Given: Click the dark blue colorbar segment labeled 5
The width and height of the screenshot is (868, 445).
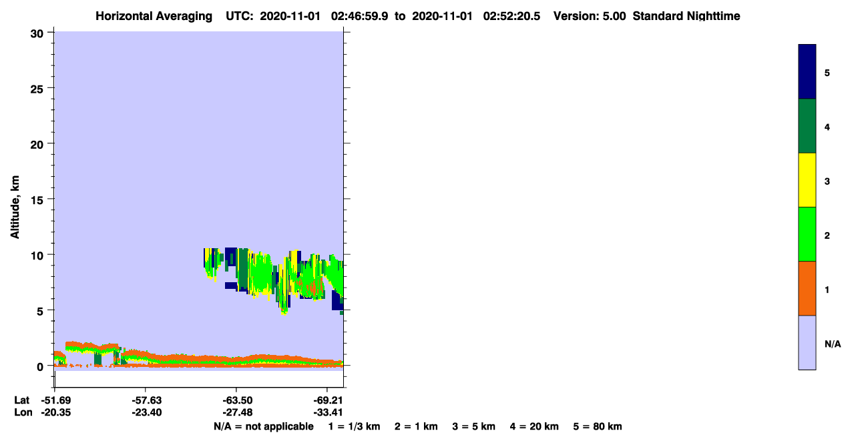Looking at the screenshot, I should coord(807,72).
